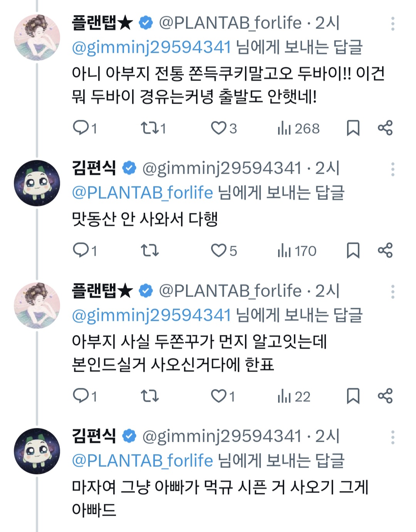
Task: Open more options on 두쫀꾸 tweet
Action: (x=393, y=292)
